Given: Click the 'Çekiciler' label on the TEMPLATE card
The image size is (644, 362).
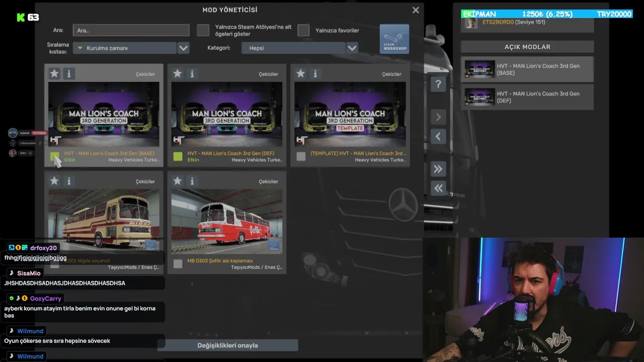Looking at the screenshot, I should coord(391,74).
